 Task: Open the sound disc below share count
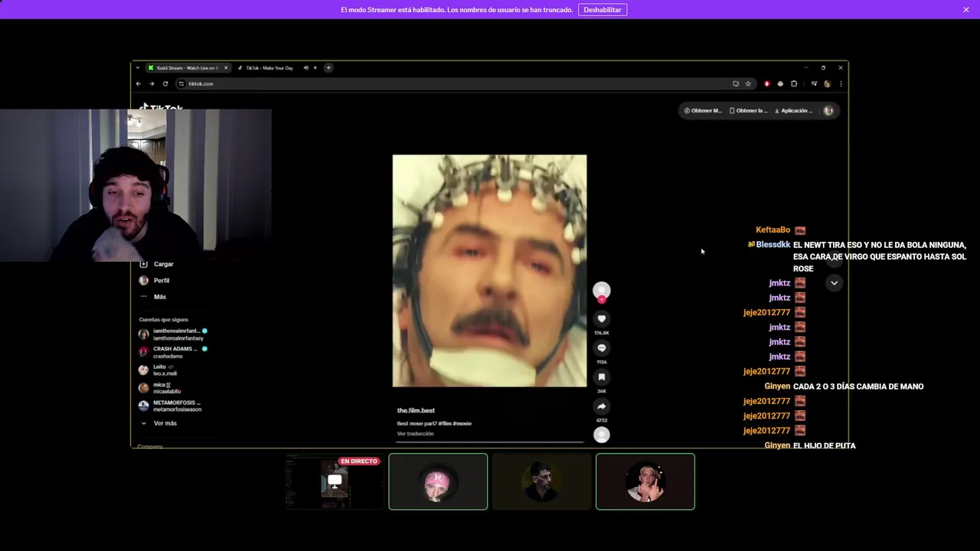click(602, 435)
